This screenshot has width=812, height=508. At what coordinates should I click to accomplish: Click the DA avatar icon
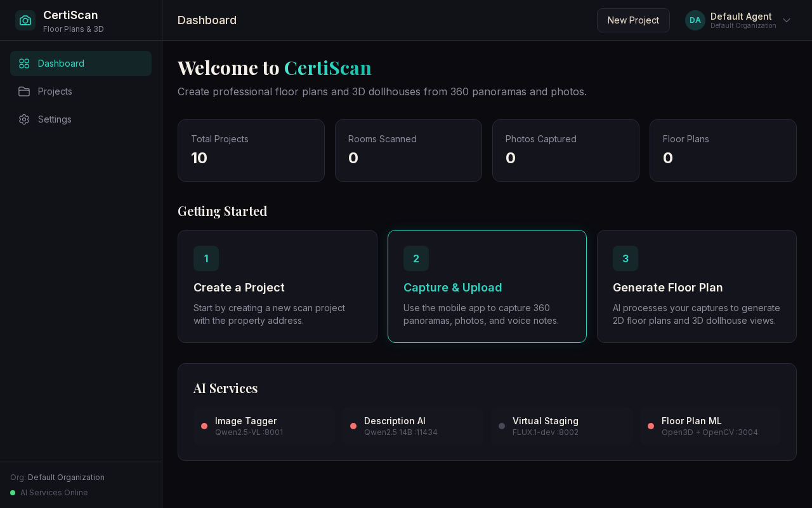[x=695, y=20]
